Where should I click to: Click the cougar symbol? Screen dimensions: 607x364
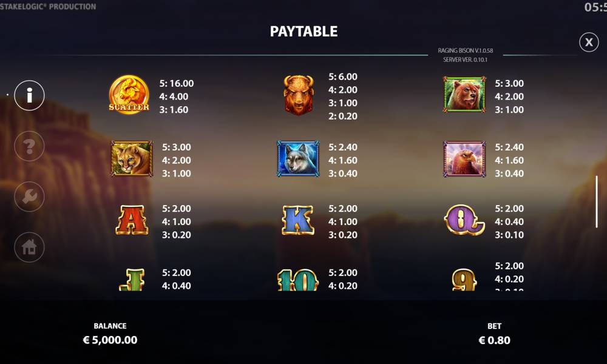tap(132, 158)
